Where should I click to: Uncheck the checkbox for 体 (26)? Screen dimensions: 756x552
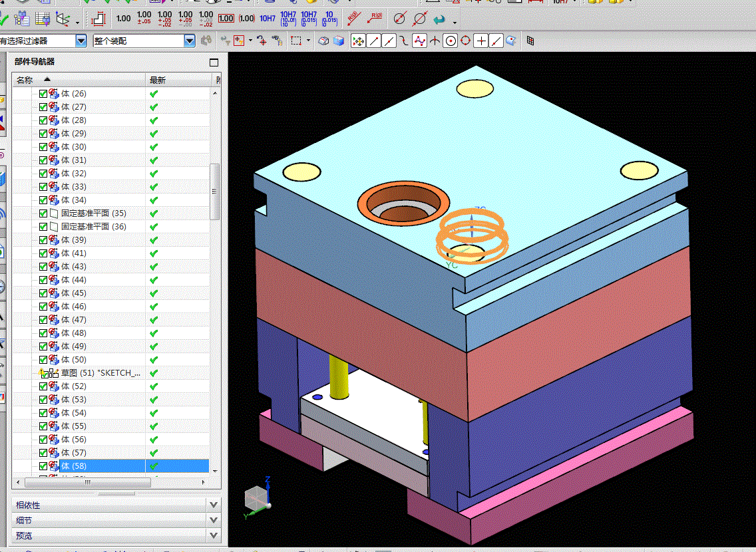coord(43,94)
